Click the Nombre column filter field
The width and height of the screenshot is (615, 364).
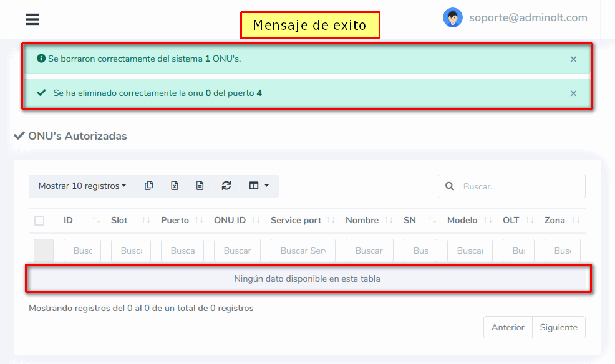coord(369,251)
